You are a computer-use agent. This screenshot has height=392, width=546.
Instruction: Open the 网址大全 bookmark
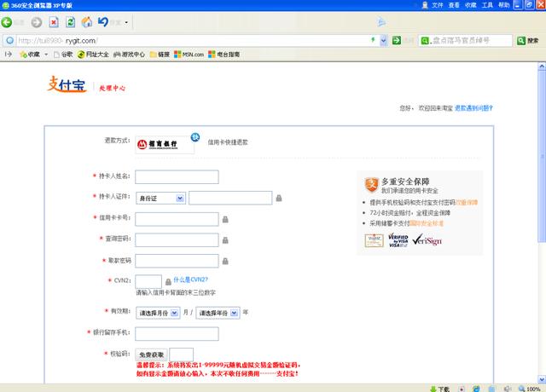click(x=93, y=55)
